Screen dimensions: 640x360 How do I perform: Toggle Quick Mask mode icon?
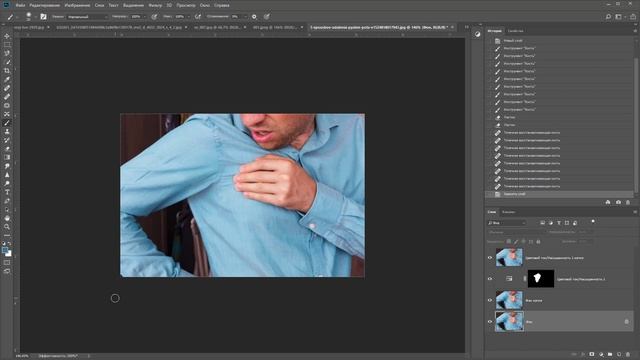tap(7, 262)
